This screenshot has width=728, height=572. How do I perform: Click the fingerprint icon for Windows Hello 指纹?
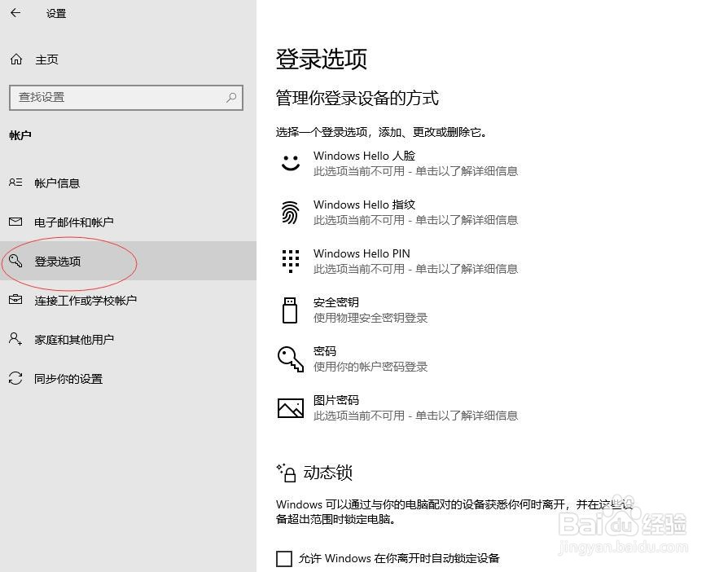pyautogui.click(x=290, y=213)
